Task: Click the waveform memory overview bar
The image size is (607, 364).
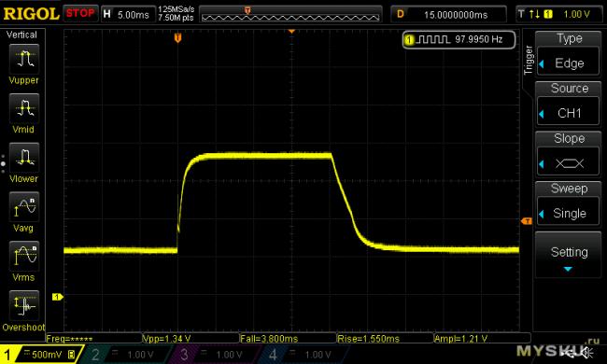Action: [290, 14]
